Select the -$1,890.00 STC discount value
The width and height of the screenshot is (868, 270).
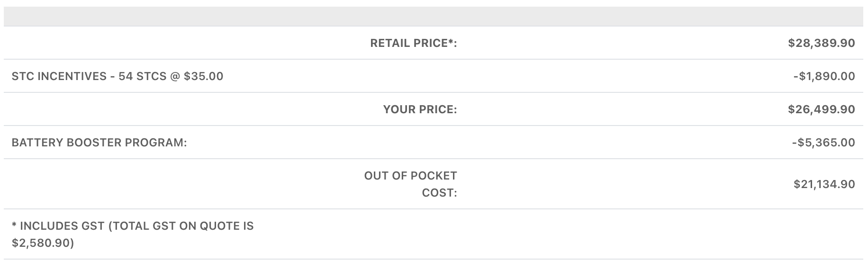pyautogui.click(x=824, y=76)
